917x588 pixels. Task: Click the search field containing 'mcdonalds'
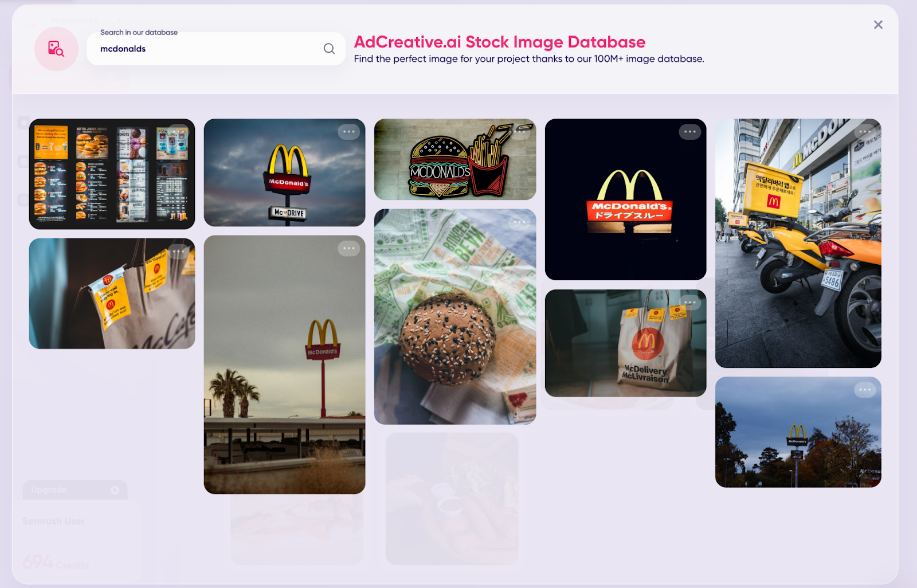coord(206,49)
